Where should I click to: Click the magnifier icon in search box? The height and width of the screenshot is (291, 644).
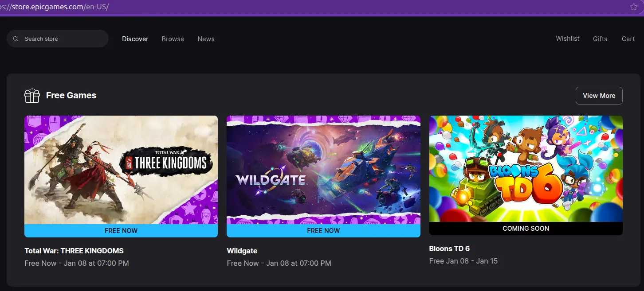coord(16,39)
